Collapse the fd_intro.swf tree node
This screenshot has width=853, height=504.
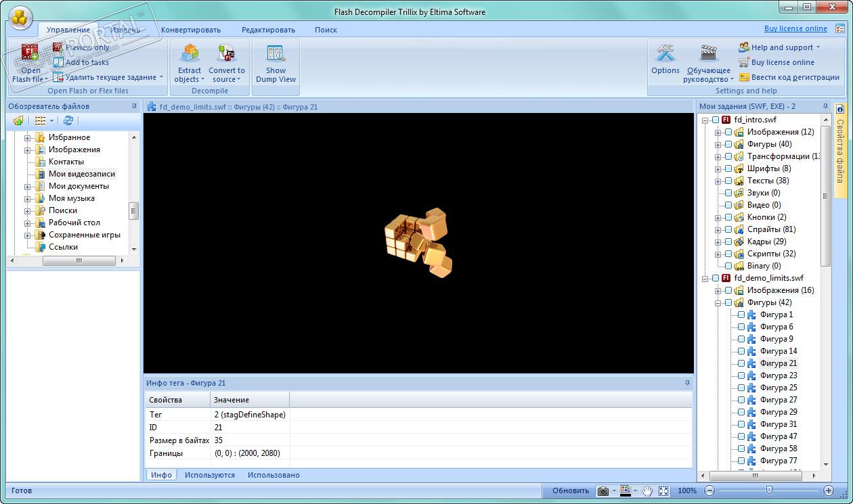coord(705,120)
